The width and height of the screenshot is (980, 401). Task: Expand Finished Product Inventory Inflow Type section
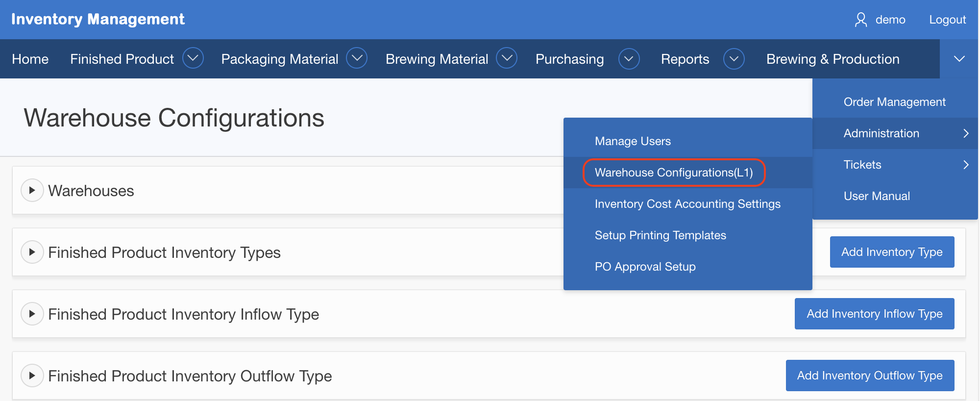pos(32,314)
